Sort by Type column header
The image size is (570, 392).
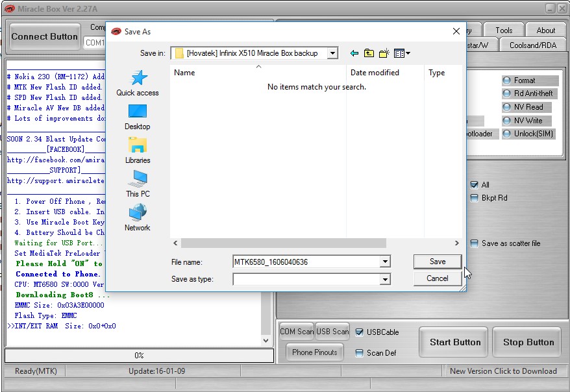pyautogui.click(x=443, y=72)
